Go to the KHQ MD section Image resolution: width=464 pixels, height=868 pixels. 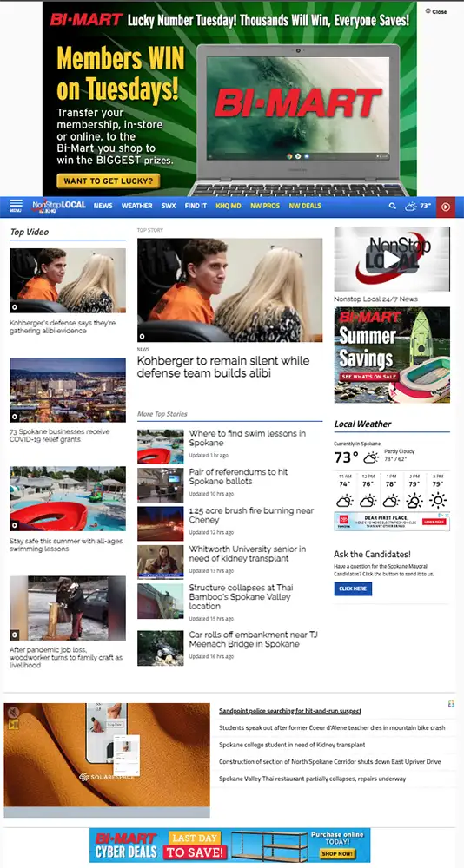(229, 206)
